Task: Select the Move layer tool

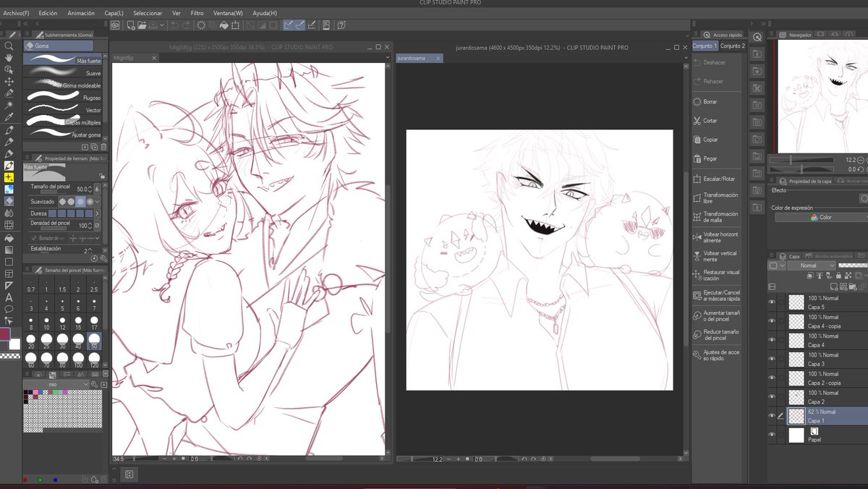Action: 9,82
